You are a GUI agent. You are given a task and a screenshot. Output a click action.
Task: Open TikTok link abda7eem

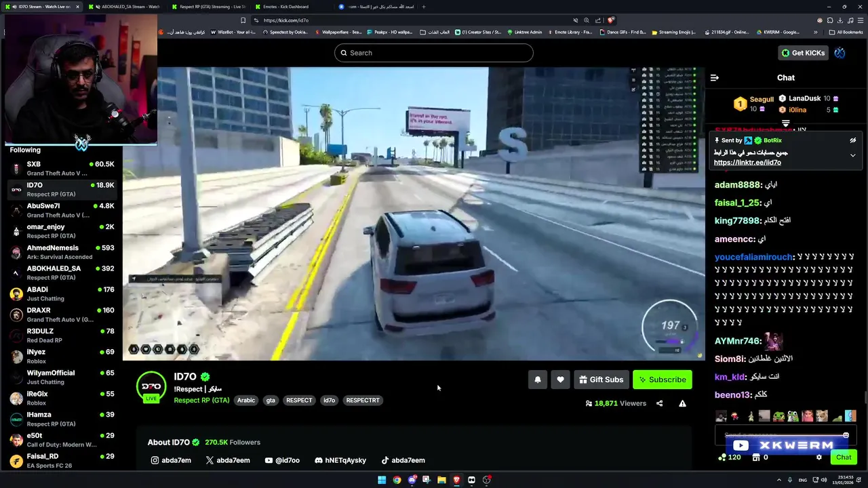coord(403,460)
